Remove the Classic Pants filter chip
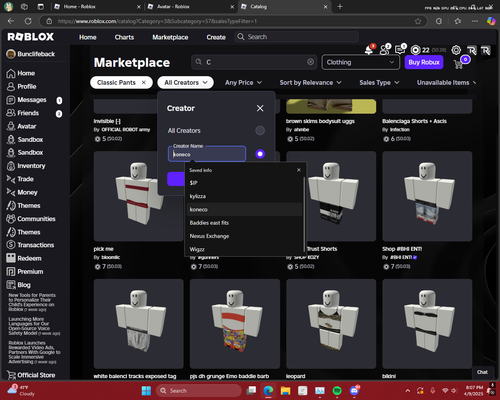 [144, 82]
